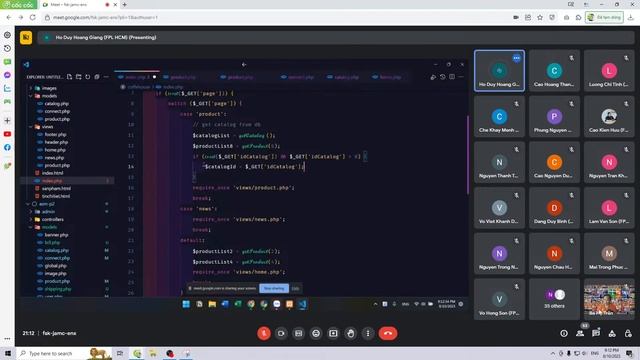Viewport: 640px width, 360px height.
Task: Open Meet more options three-dot menu
Action: point(368,333)
